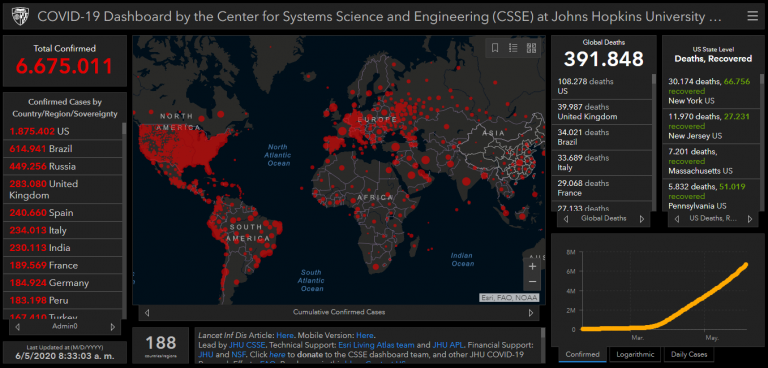Switch chart to Daily Cases tab
The height and width of the screenshot is (368, 768).
690,354
